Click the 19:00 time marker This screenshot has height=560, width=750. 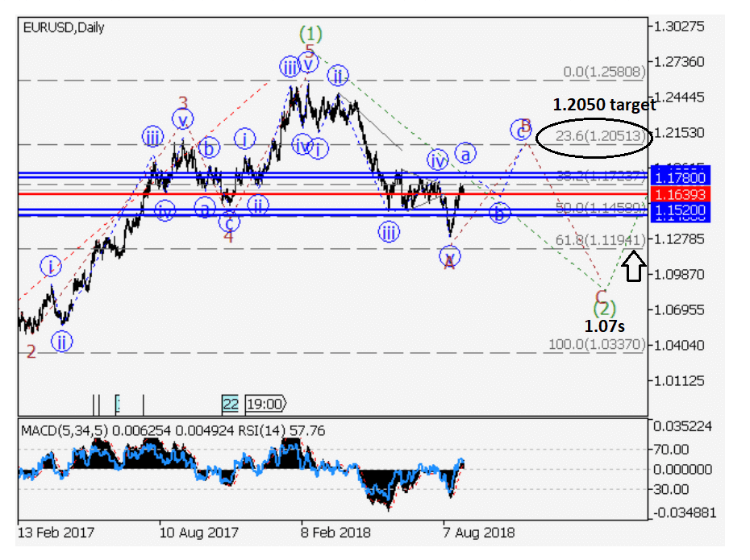(265, 404)
